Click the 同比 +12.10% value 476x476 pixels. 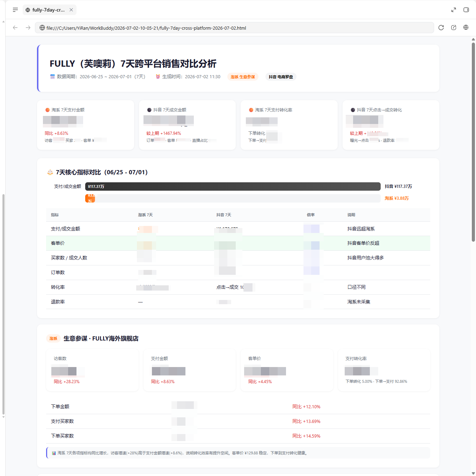tap(306, 407)
